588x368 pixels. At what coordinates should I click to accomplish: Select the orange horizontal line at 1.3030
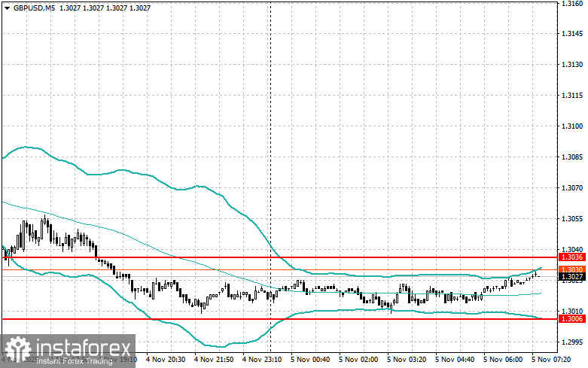point(279,270)
